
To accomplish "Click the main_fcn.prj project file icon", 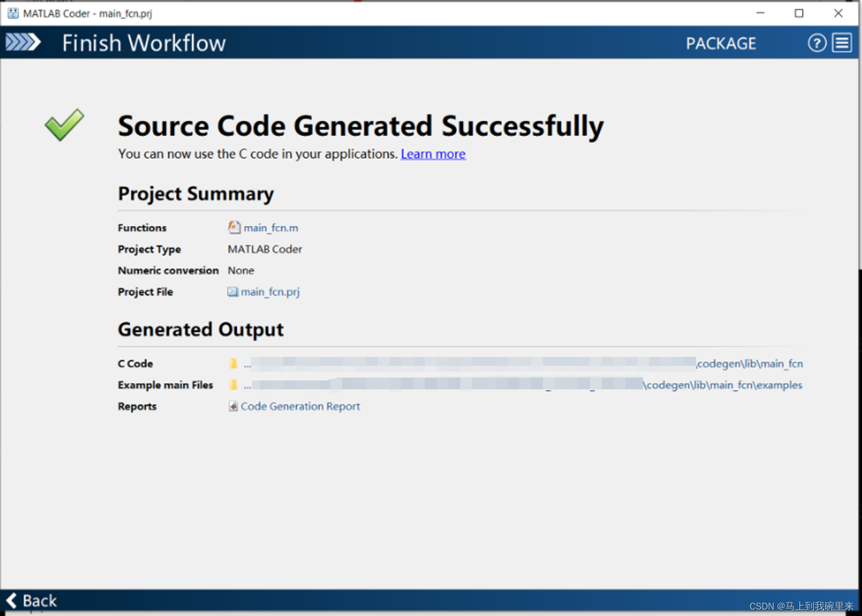I will 232,292.
